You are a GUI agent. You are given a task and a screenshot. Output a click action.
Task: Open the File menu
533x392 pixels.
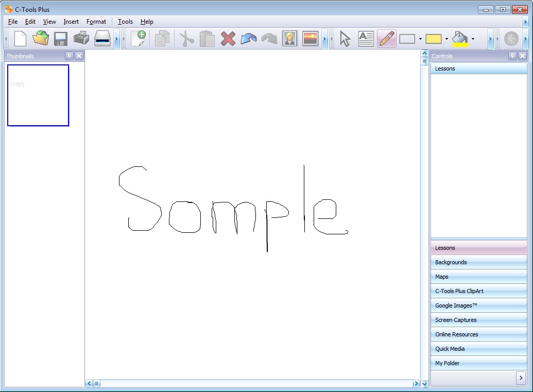13,22
